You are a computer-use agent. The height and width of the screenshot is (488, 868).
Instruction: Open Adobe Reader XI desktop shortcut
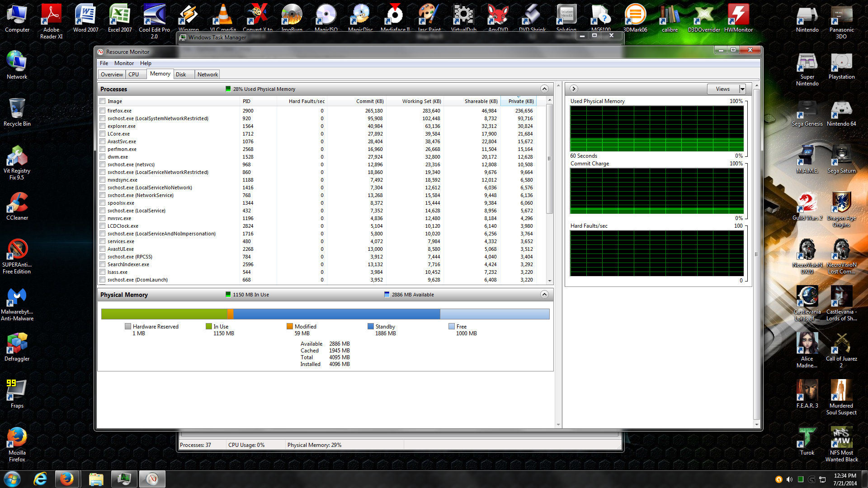click(x=51, y=21)
